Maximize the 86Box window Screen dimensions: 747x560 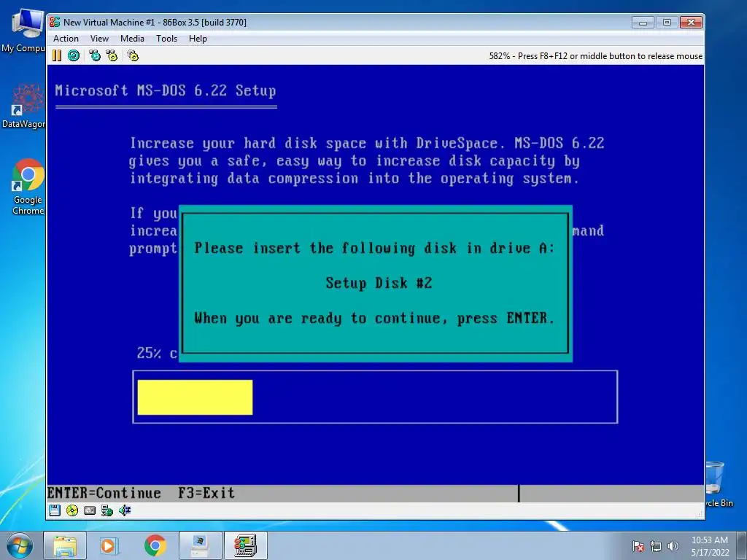click(667, 23)
